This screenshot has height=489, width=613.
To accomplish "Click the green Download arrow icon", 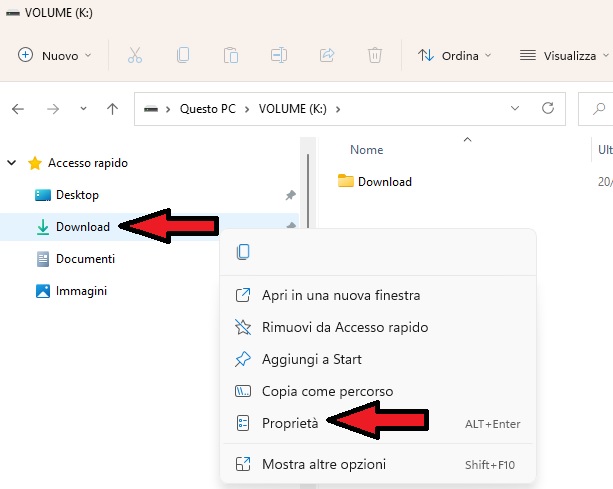I will (x=43, y=227).
